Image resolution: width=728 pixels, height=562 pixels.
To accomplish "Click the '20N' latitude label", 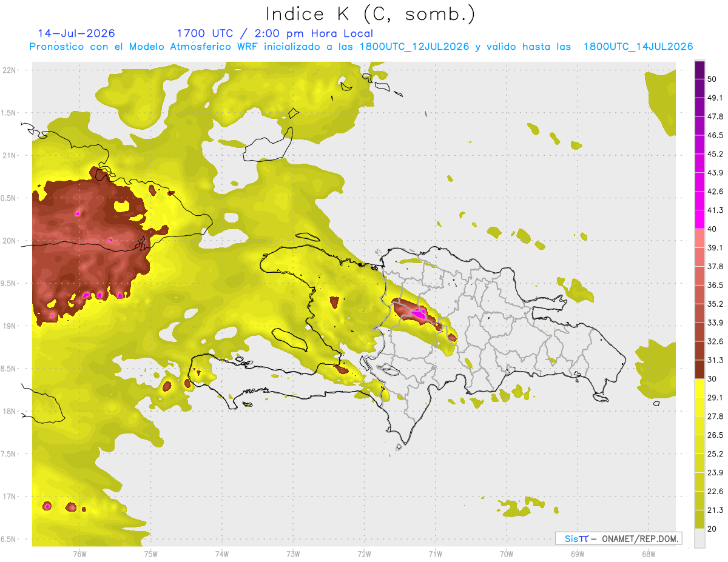I will coord(9,241).
